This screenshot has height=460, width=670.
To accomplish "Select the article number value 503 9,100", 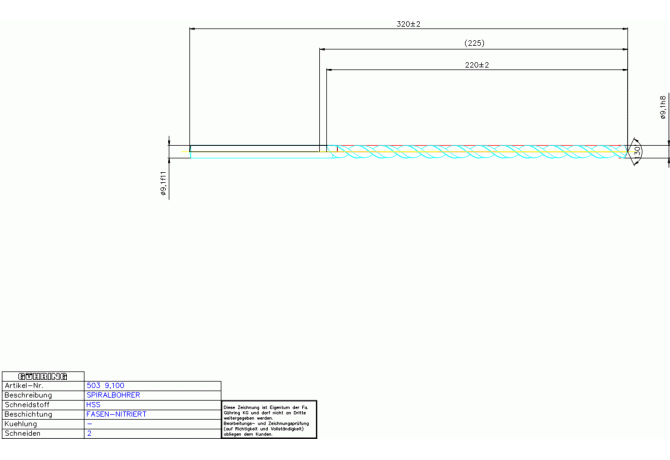I will point(106,385).
